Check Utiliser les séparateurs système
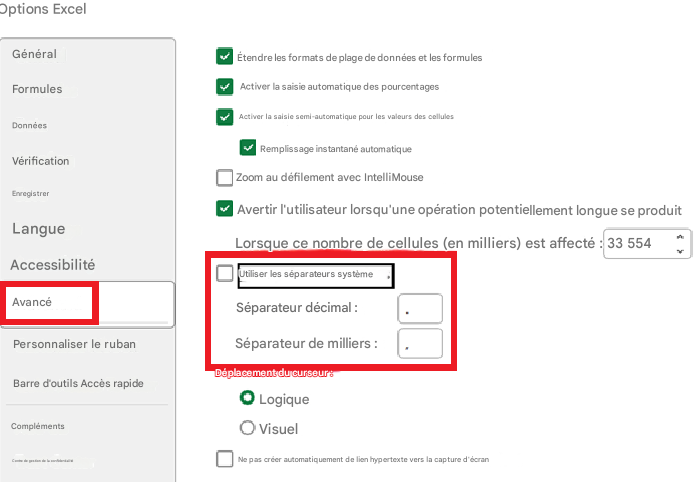The image size is (698, 482). pyautogui.click(x=224, y=273)
